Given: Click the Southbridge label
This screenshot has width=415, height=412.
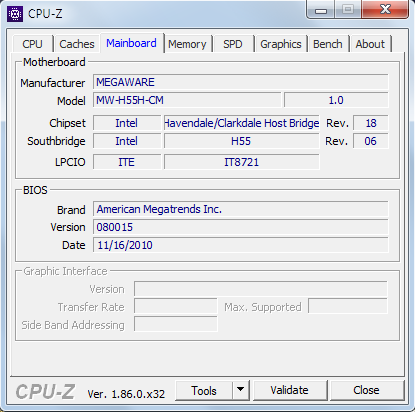Looking at the screenshot, I should click(x=56, y=141).
